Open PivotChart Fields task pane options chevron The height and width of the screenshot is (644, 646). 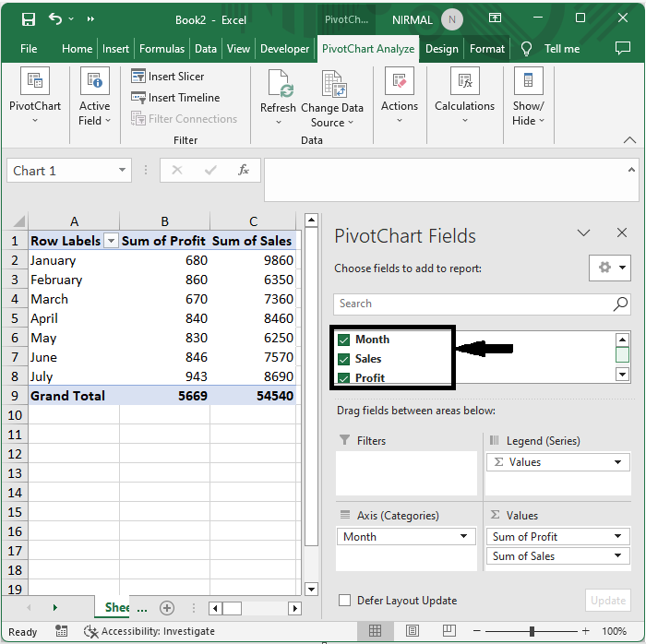584,233
